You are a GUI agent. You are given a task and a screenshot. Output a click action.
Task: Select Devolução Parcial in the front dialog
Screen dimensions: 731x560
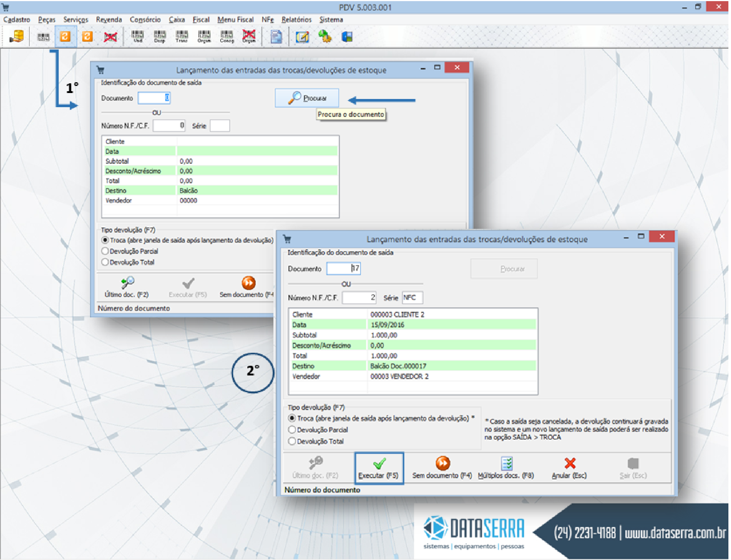pos(292,430)
